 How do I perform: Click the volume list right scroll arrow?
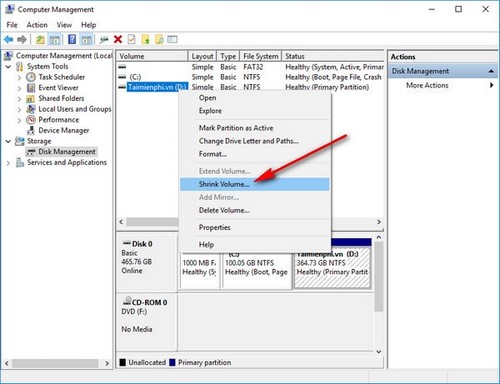379,222
